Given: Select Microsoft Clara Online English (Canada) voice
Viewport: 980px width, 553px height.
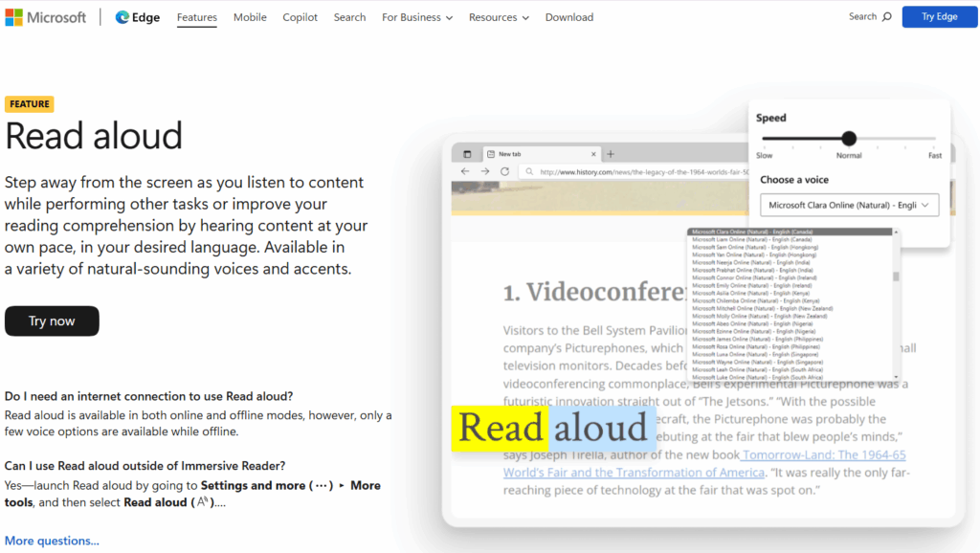Looking at the screenshot, I should 790,232.
